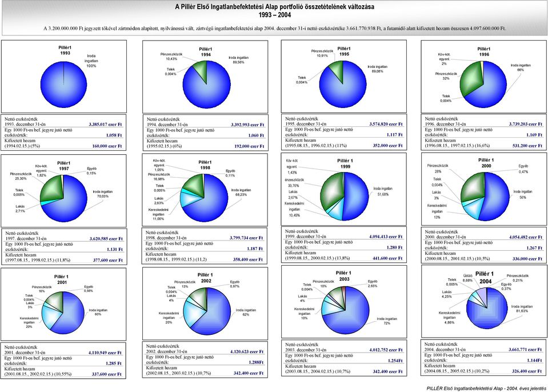Click the Pillér 1 1999 pie chart

pos(344,197)
